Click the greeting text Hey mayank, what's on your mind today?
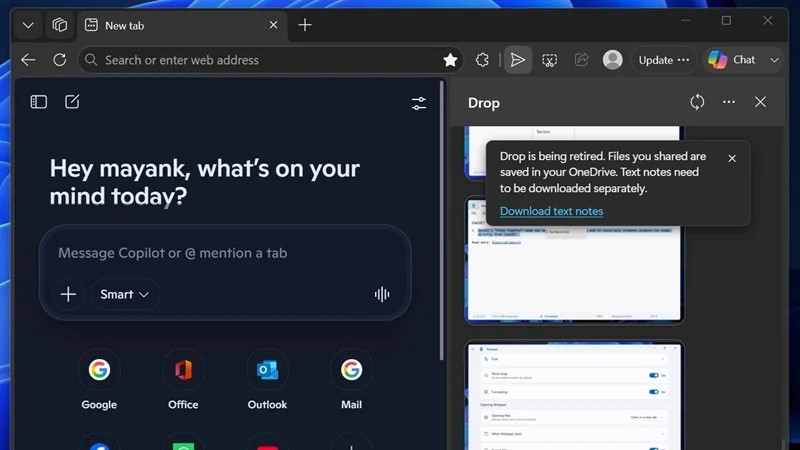 tap(205, 182)
